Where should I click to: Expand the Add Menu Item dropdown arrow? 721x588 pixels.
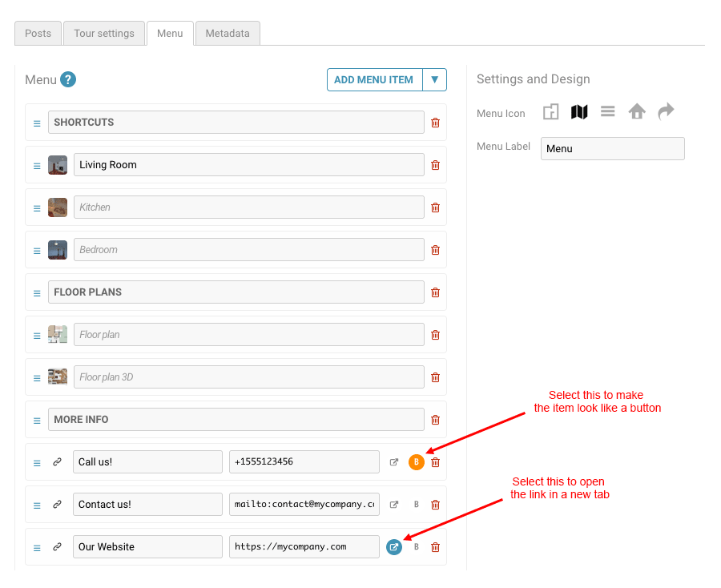[434, 79]
